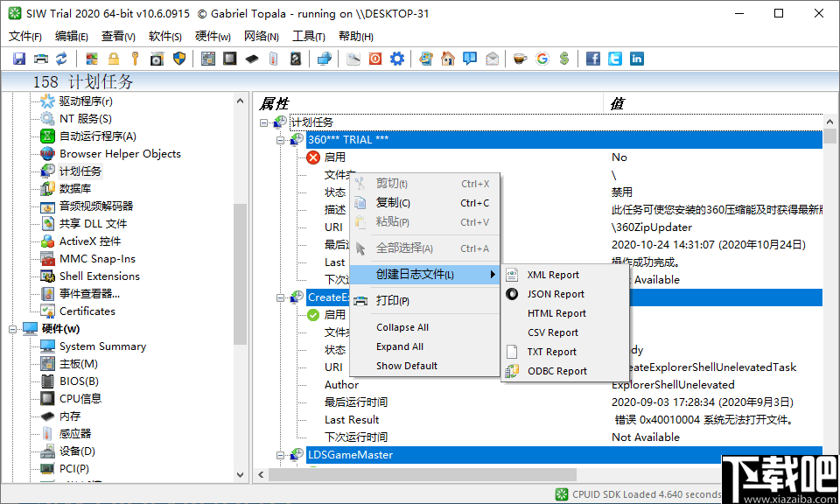Choose 复制 from the context menu
840x504 pixels.
(x=391, y=202)
